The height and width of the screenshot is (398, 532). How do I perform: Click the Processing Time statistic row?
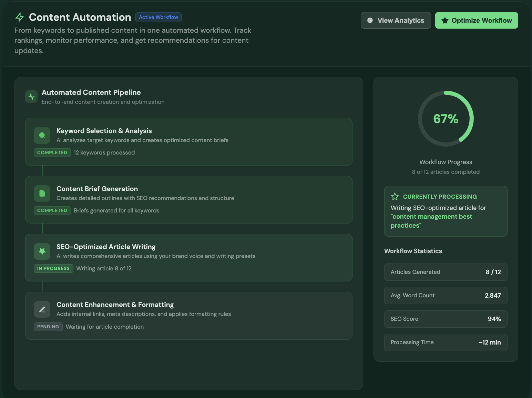(446, 342)
